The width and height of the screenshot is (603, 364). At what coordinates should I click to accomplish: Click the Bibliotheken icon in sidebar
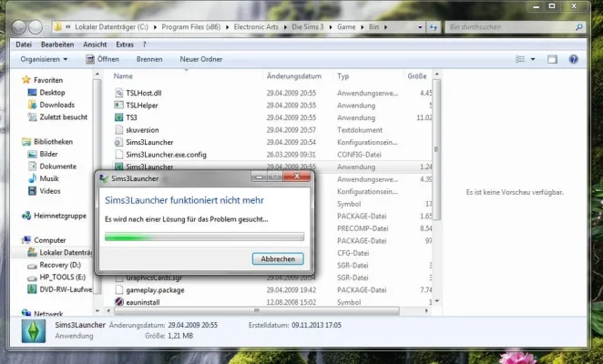click(x=26, y=142)
